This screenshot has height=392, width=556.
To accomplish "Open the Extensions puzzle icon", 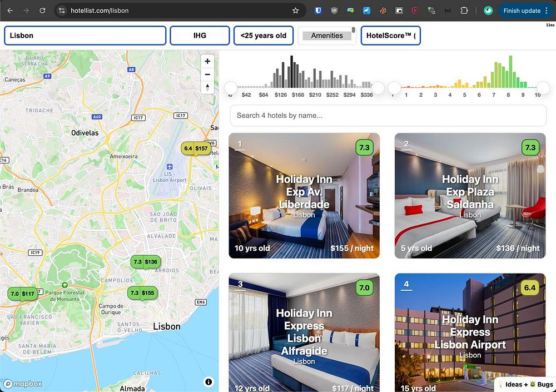I will (464, 11).
